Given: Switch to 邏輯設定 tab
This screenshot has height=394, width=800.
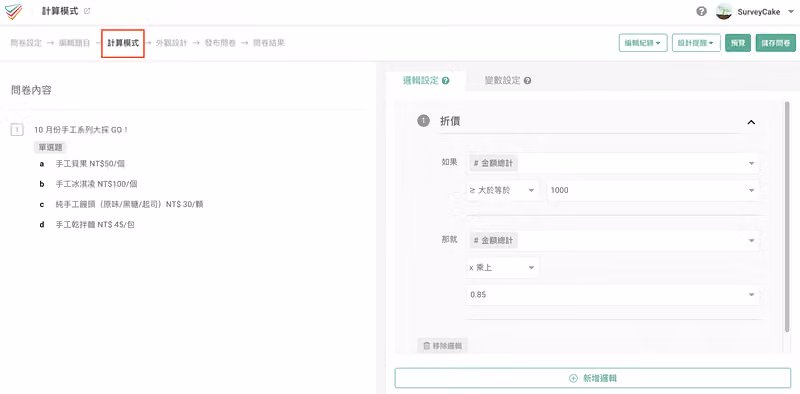Looking at the screenshot, I should pos(426,81).
